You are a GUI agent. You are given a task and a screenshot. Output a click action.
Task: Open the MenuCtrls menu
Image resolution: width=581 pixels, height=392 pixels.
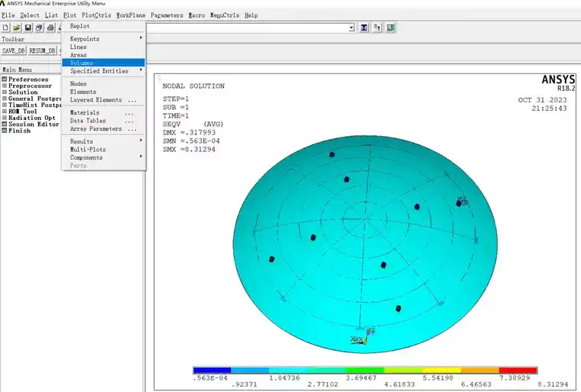click(225, 15)
